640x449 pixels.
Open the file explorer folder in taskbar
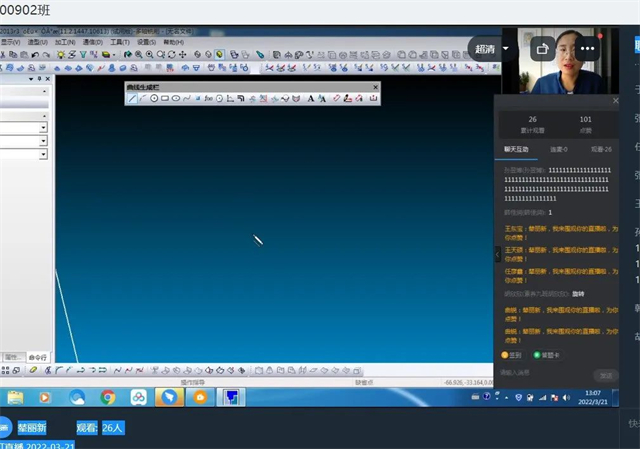16,397
